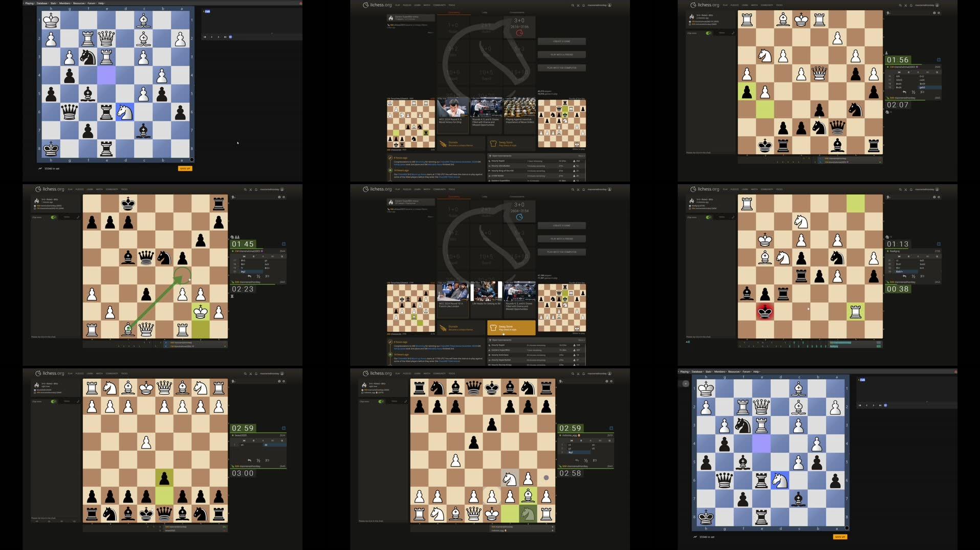Click collapse arrow button beside last puzzle board
Viewport: 980px width, 550px height.
(685, 384)
